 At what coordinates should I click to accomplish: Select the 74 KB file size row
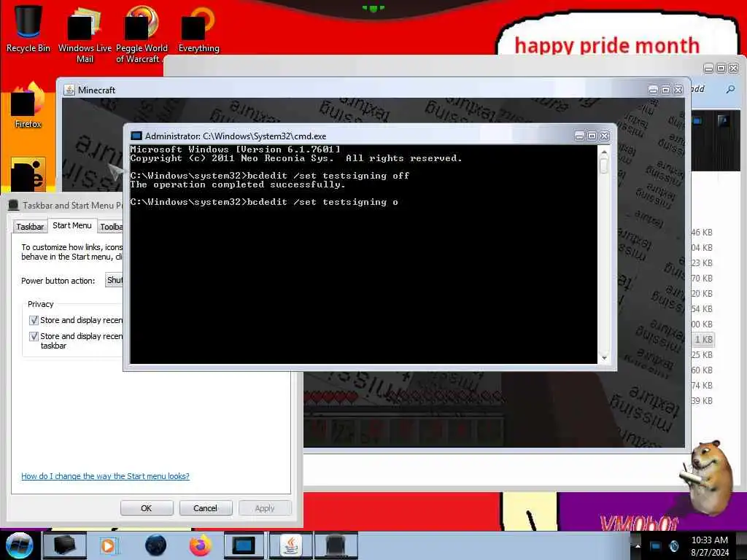click(x=702, y=385)
